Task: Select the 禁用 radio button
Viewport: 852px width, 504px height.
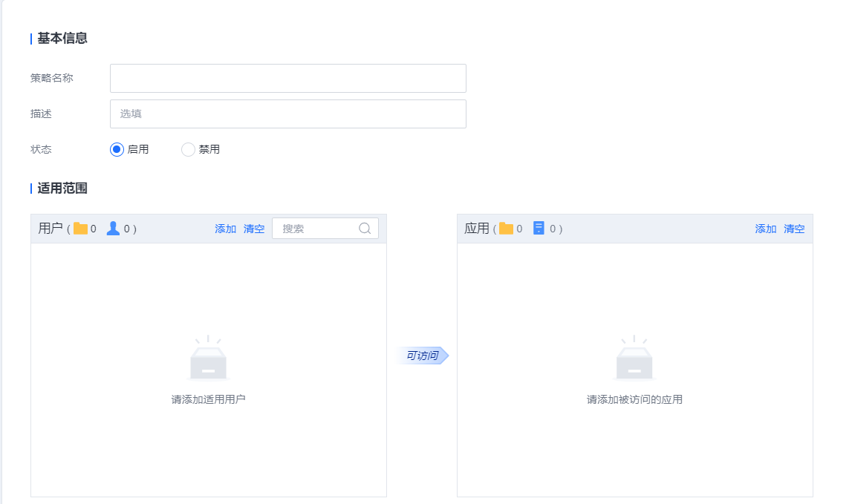Action: (188, 149)
